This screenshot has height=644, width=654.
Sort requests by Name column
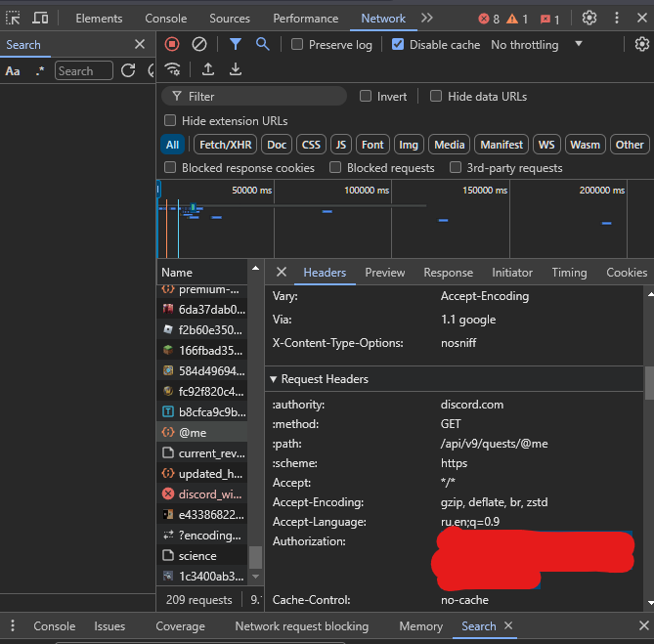pos(202,273)
